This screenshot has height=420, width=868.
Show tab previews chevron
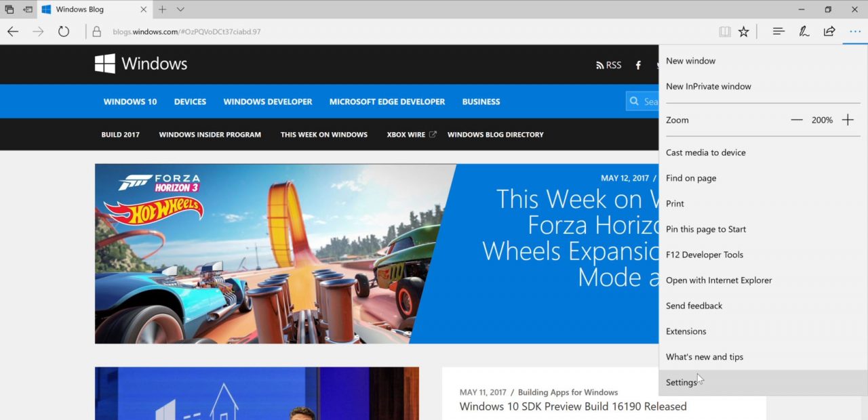(180, 9)
